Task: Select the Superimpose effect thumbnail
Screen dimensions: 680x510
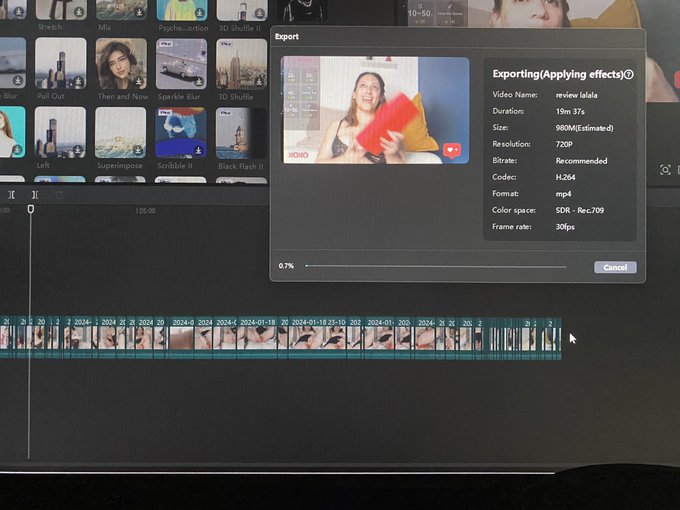Action: [x=120, y=133]
